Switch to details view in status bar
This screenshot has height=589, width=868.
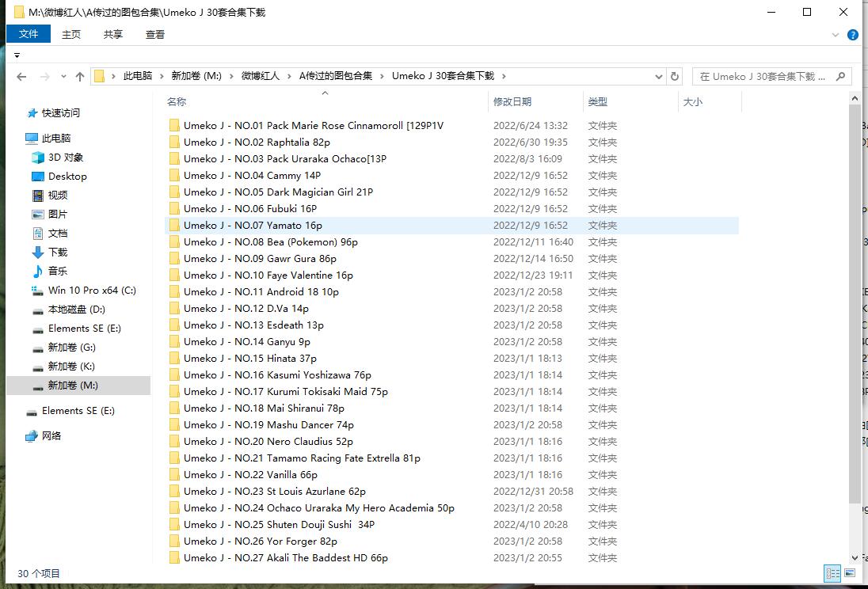(x=832, y=573)
